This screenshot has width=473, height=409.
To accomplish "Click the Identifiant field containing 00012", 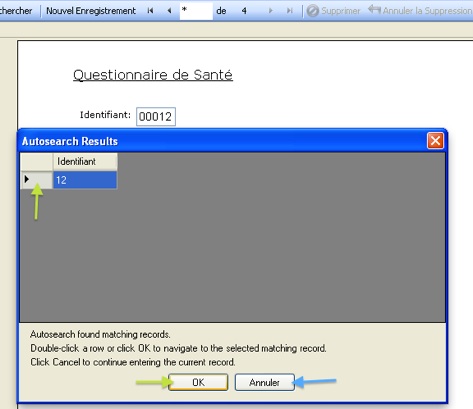I will 156,117.
